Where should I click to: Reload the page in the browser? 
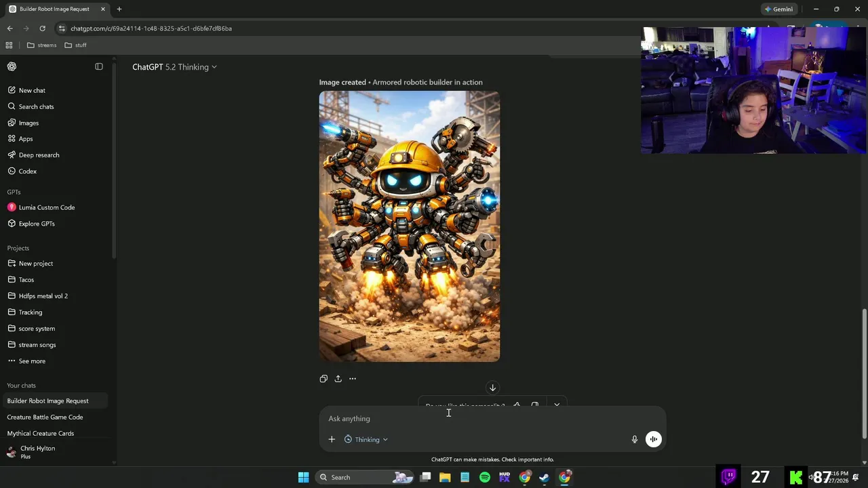tap(42, 28)
